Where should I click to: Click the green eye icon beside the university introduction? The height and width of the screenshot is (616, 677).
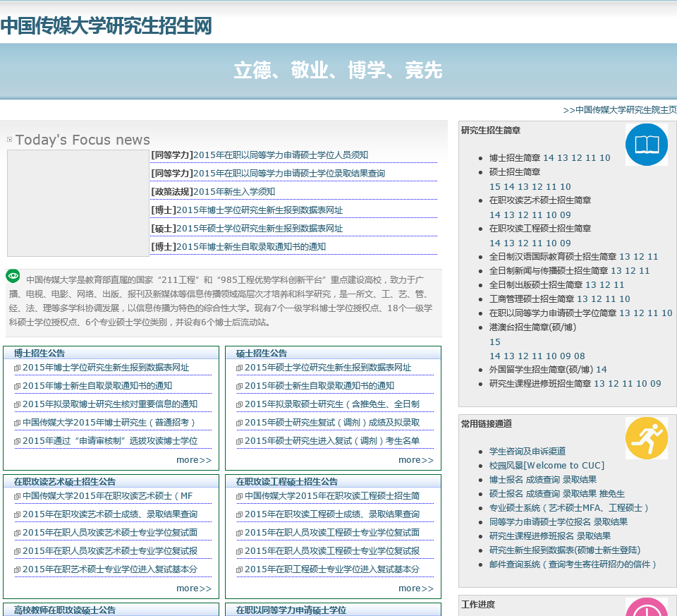click(13, 276)
